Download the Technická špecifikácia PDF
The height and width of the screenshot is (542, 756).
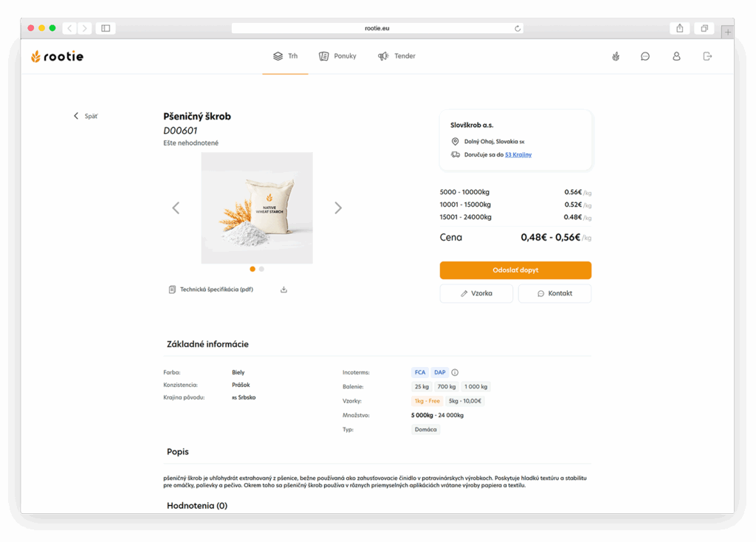283,289
